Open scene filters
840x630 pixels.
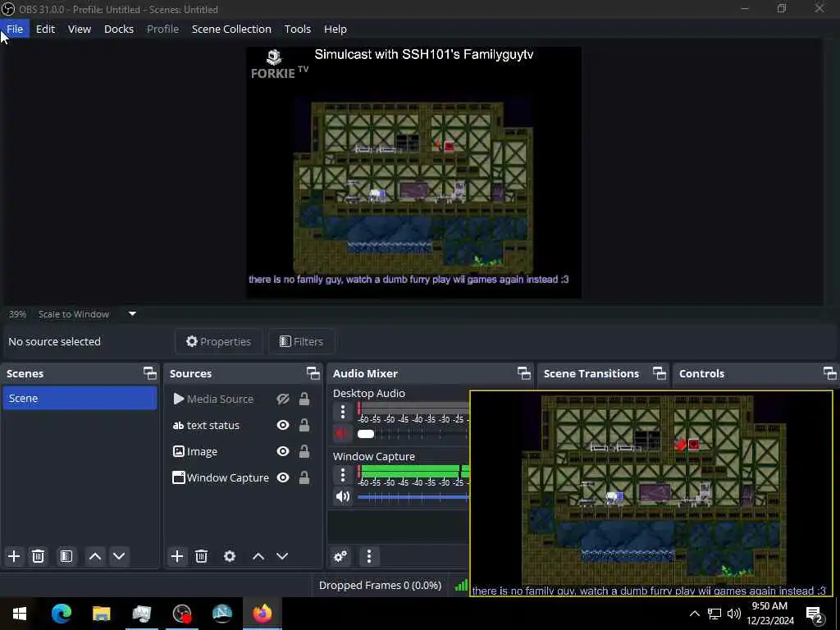pyautogui.click(x=66, y=556)
